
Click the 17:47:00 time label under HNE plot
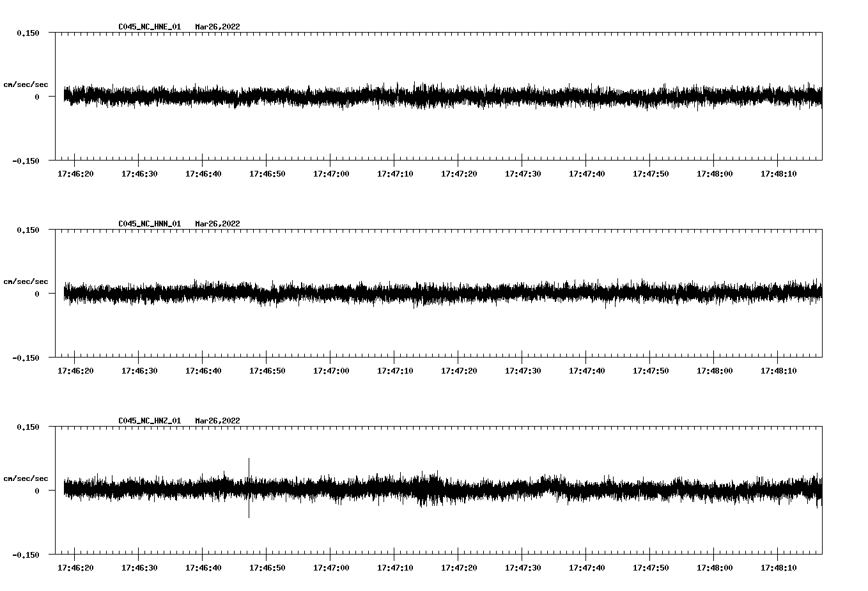pos(331,174)
